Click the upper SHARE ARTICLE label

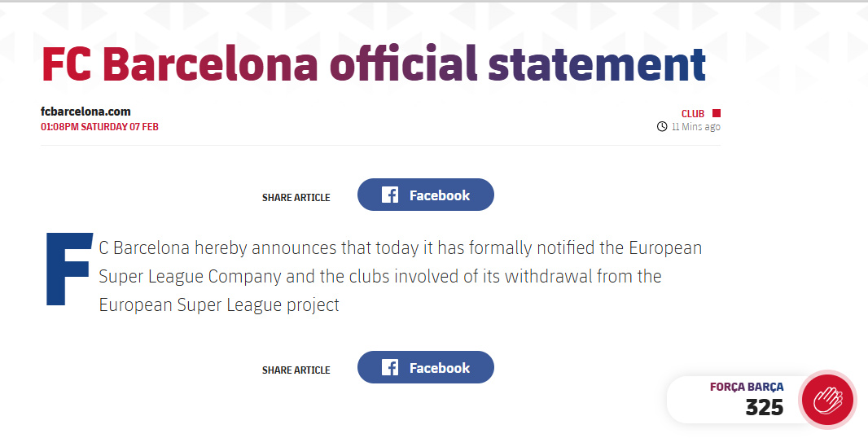pyautogui.click(x=296, y=198)
